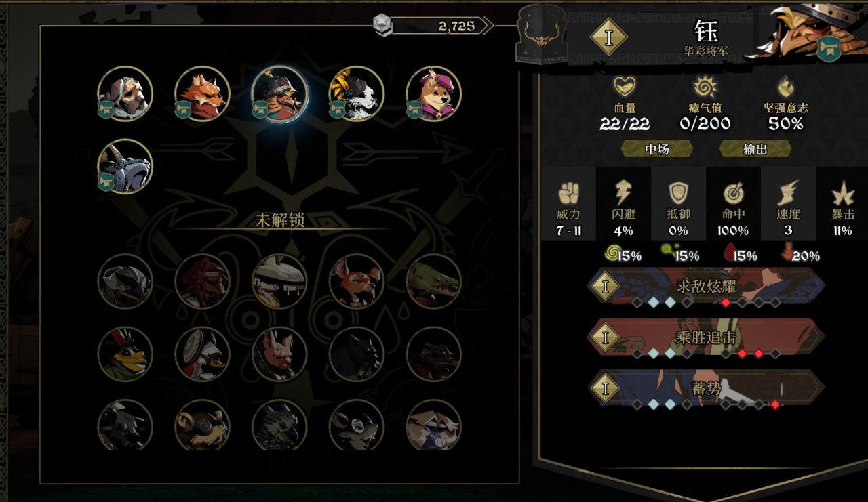Click the 暴击 critical star icon
This screenshot has height=502, width=868.
coord(843,194)
